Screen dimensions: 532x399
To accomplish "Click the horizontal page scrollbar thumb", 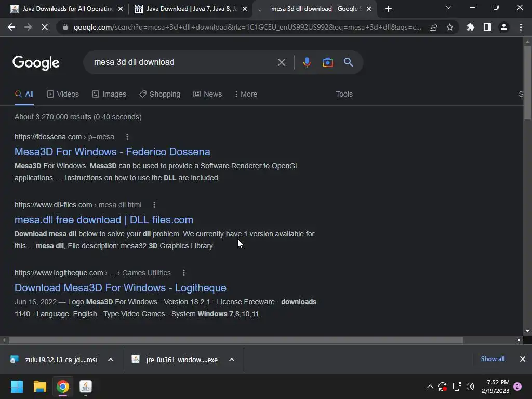I will point(236,340).
